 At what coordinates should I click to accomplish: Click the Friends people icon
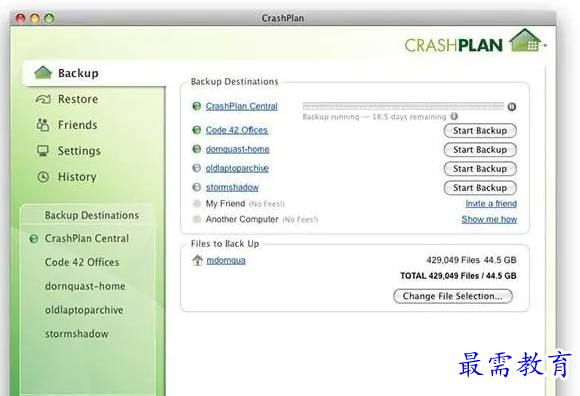(43, 125)
